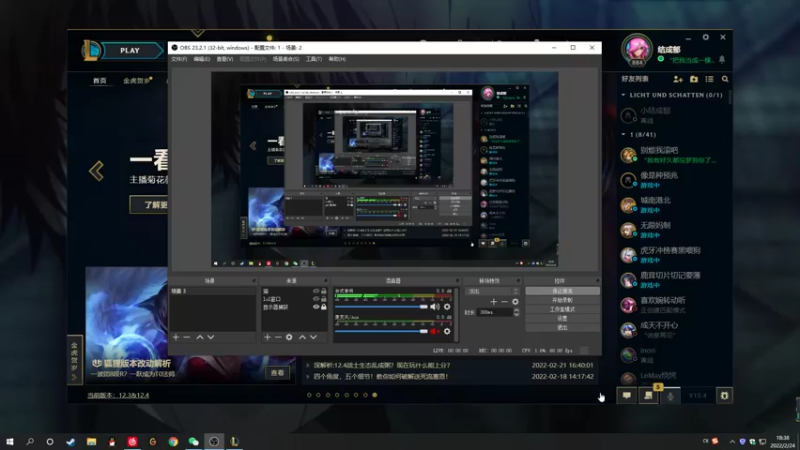
Task: Open 帮助(H) menu in OBS
Action: click(337, 59)
